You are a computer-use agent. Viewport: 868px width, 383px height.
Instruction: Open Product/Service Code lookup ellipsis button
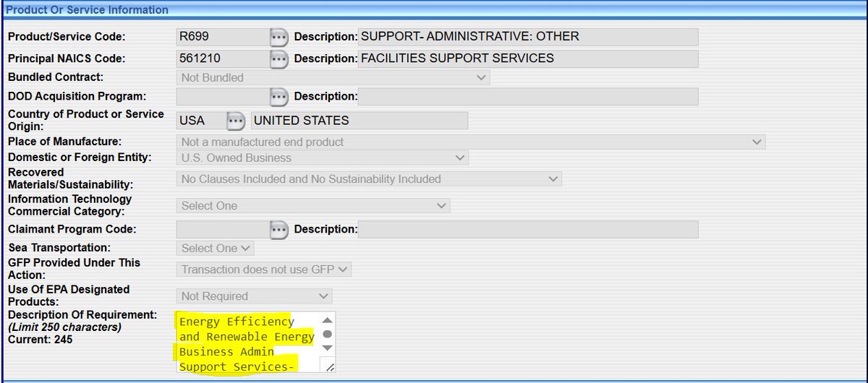pos(278,38)
